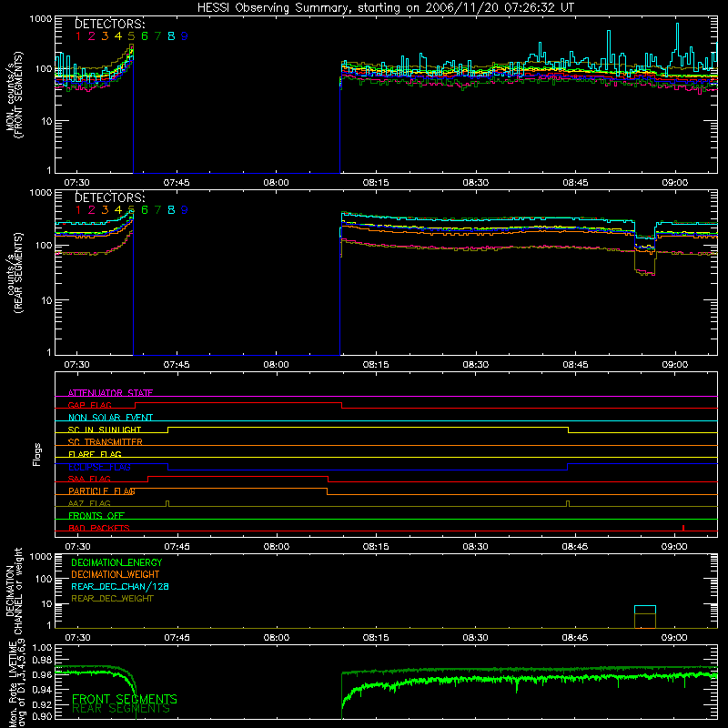The width and height of the screenshot is (728, 728).
Task: Click 08:15 tick under Flags plot
Action: (376, 547)
